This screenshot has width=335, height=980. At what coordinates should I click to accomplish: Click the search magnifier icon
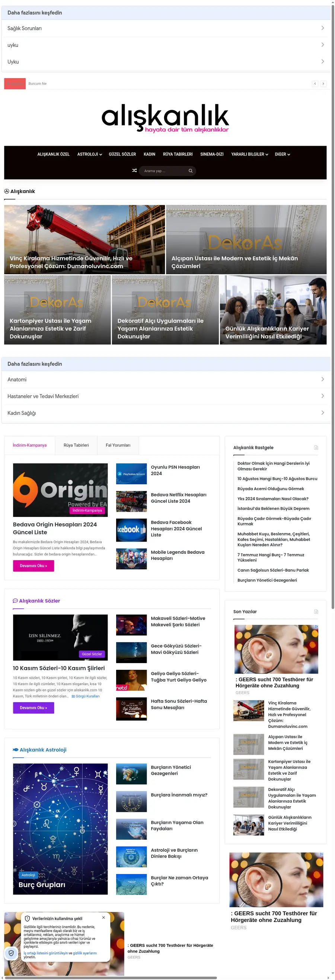point(190,171)
